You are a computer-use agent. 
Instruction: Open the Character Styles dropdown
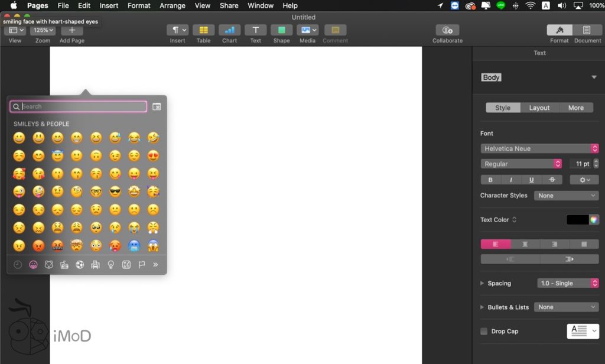coord(566,196)
